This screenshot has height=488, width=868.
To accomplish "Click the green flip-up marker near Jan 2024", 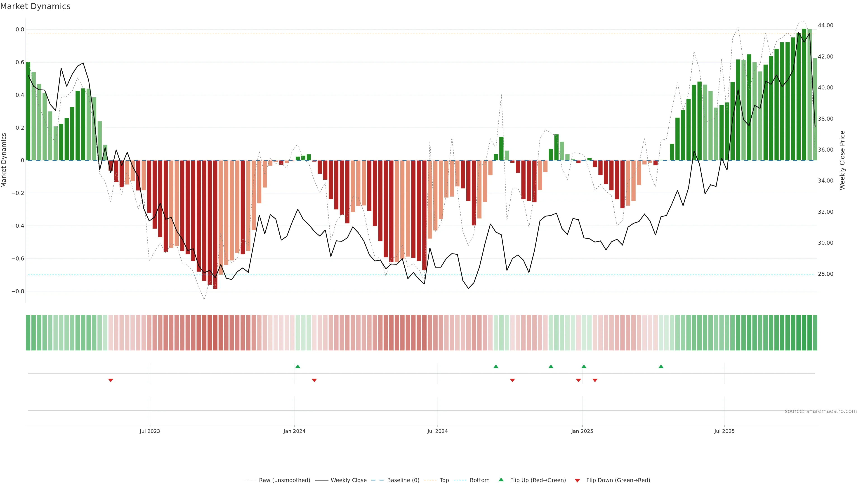I will point(297,366).
